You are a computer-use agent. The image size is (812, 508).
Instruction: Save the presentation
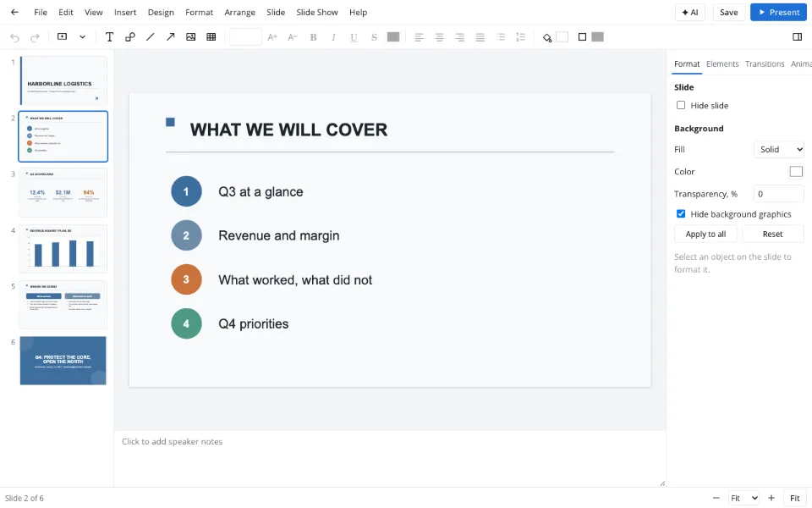click(x=728, y=12)
